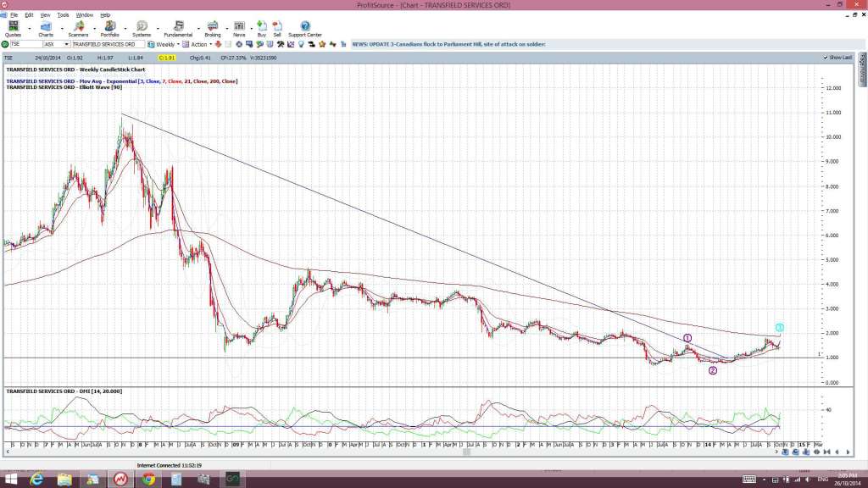Viewport: 868px width, 488px height.
Task: Open the Support Center help icon
Action: tap(305, 26)
